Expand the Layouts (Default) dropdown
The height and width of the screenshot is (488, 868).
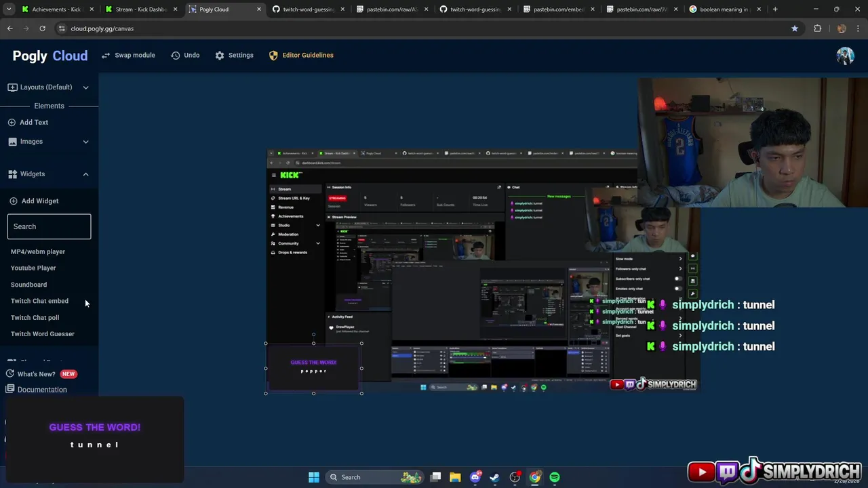[x=85, y=87]
